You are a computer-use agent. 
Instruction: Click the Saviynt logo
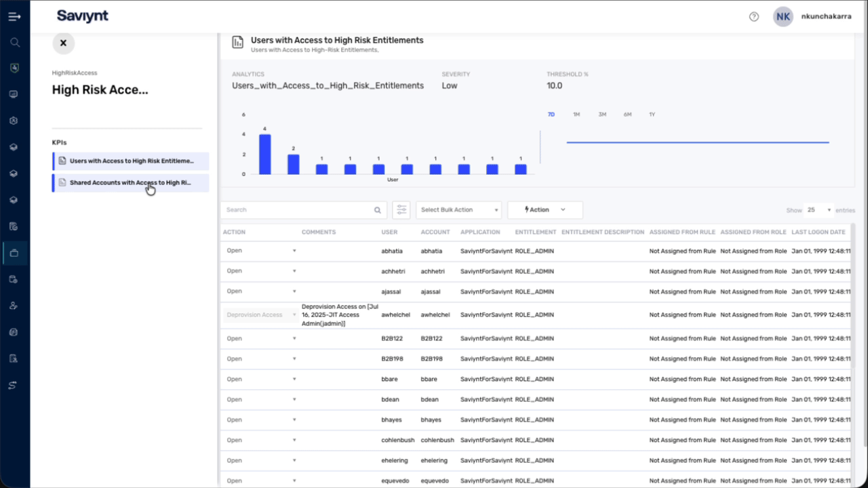(x=82, y=16)
